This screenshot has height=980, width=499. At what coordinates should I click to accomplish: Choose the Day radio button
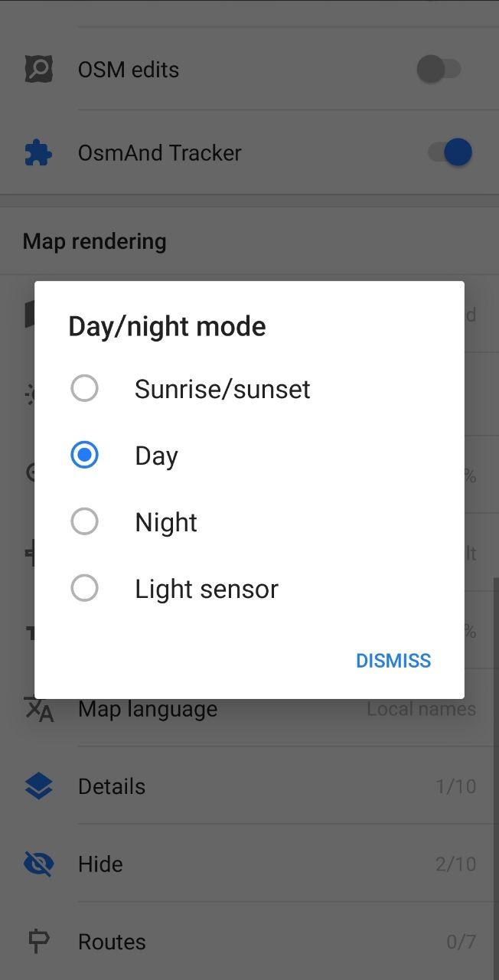(84, 455)
